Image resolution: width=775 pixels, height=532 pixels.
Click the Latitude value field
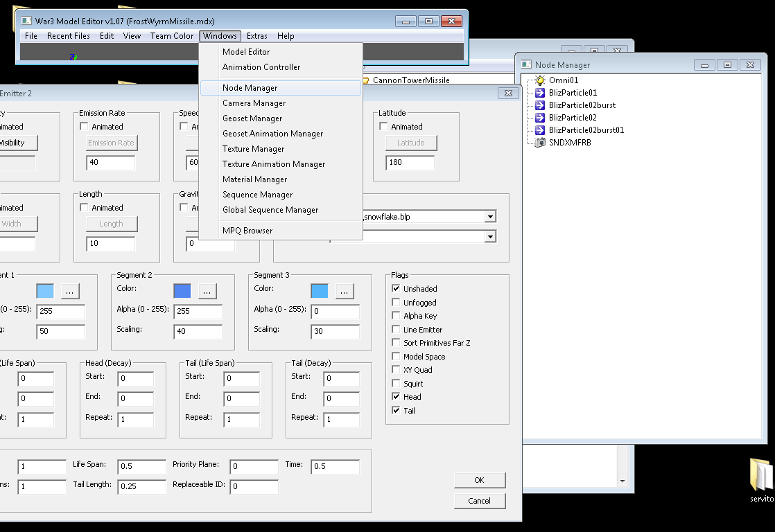[x=410, y=163]
